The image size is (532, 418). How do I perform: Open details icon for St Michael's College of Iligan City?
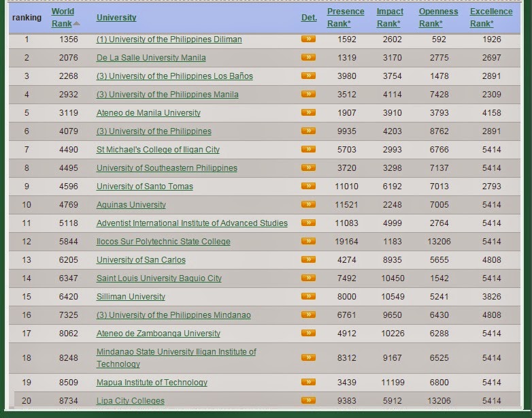click(308, 149)
